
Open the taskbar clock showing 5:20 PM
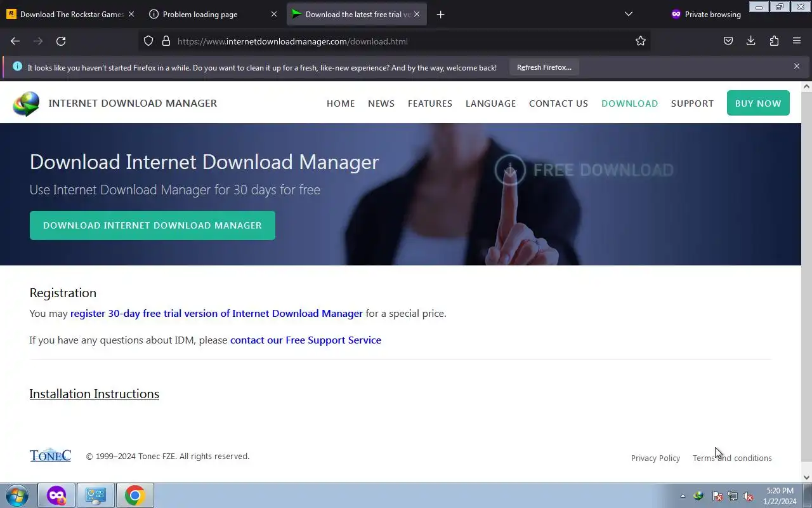pos(780,496)
